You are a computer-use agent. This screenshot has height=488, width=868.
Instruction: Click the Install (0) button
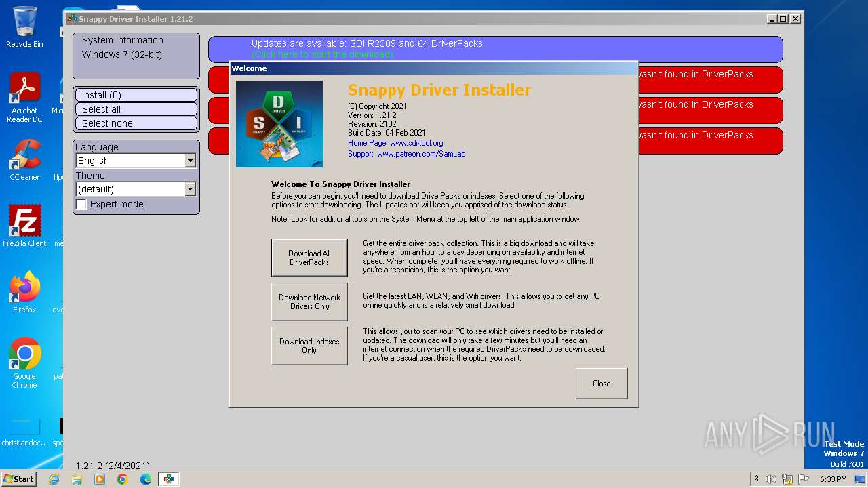136,95
